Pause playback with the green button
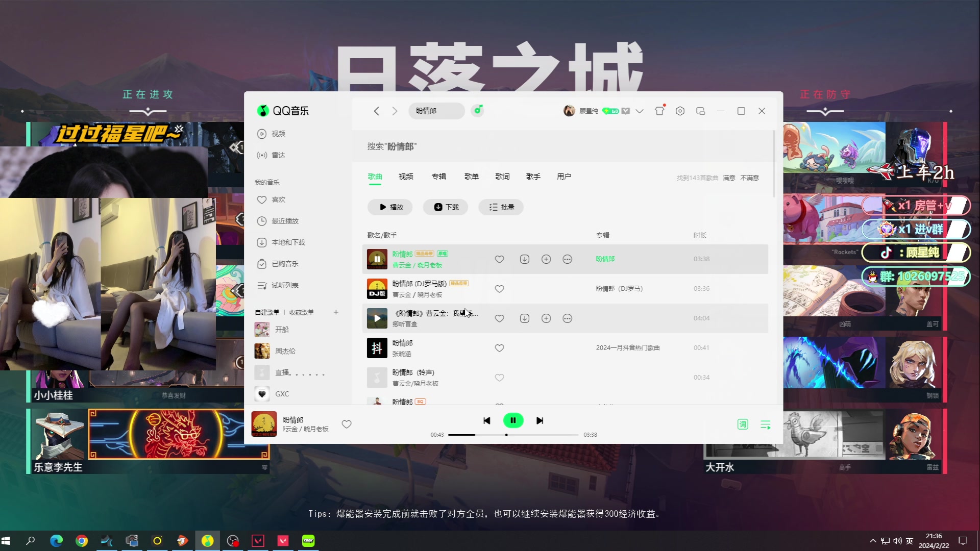980x551 pixels. click(x=513, y=420)
